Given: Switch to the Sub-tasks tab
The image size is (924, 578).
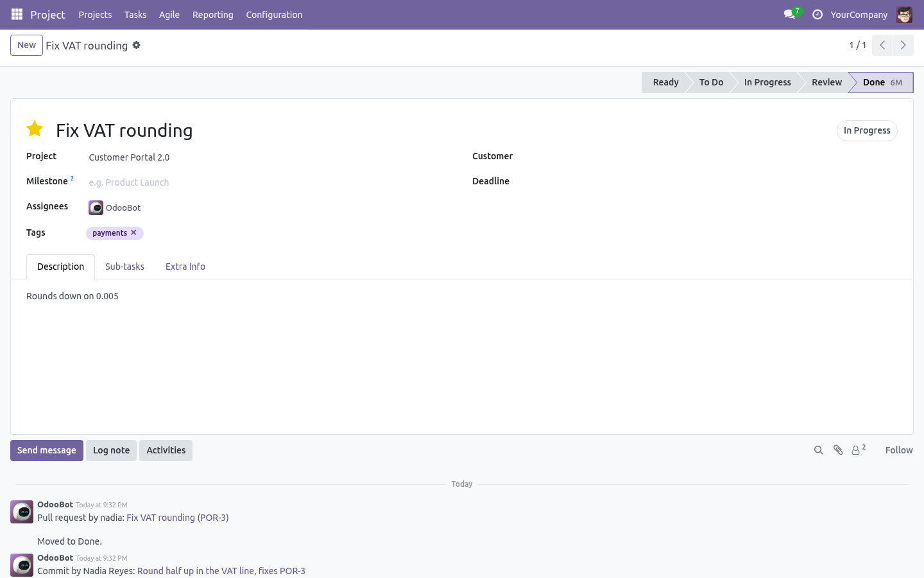Looking at the screenshot, I should [124, 267].
